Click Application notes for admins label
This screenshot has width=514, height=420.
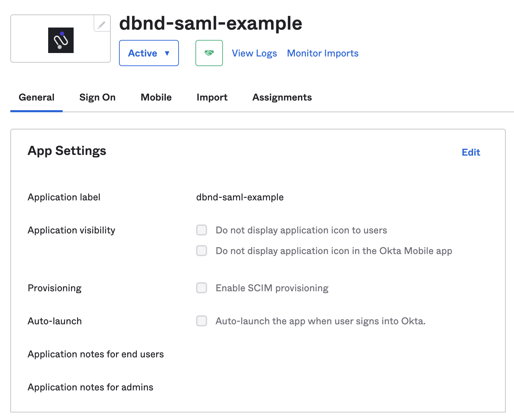tap(90, 387)
